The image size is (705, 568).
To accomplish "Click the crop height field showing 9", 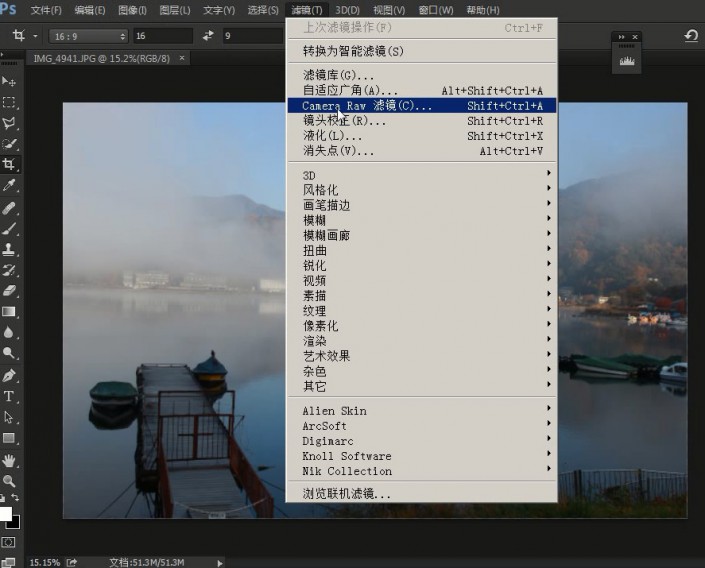I will tap(254, 36).
